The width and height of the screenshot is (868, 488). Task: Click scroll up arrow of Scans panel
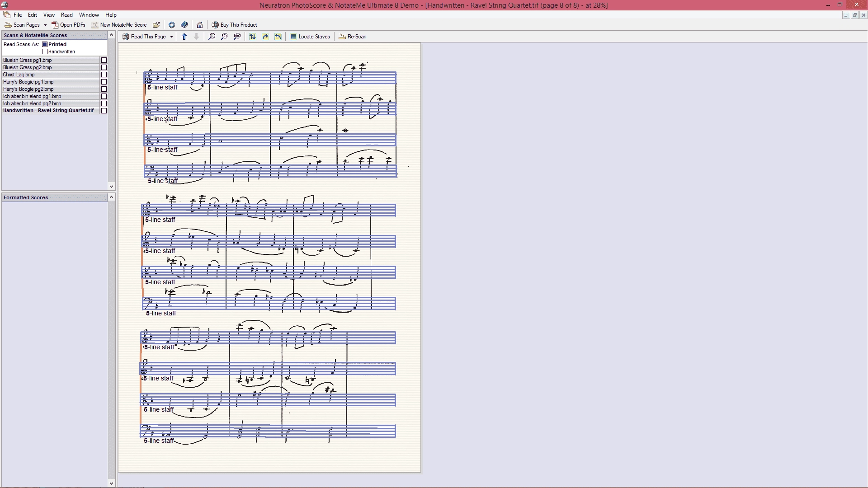[x=111, y=35]
